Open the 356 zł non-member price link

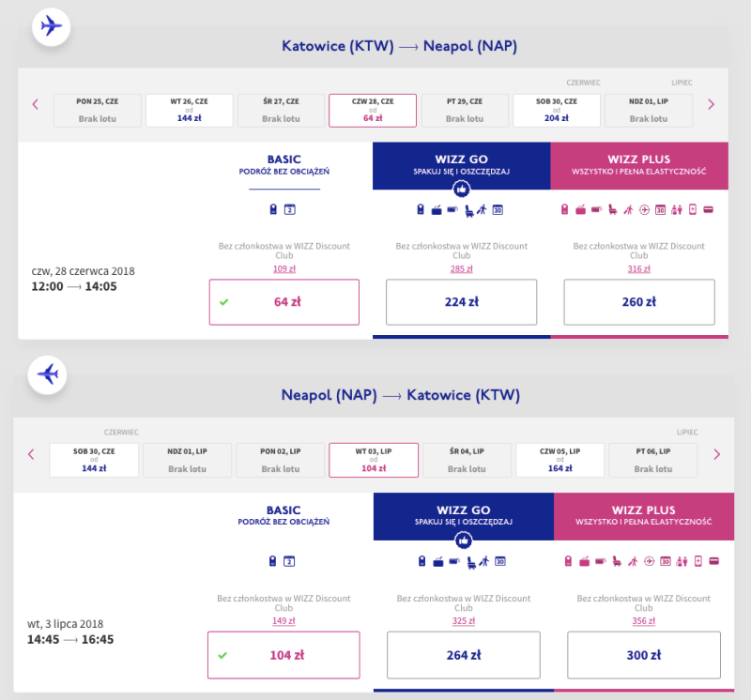click(x=644, y=621)
